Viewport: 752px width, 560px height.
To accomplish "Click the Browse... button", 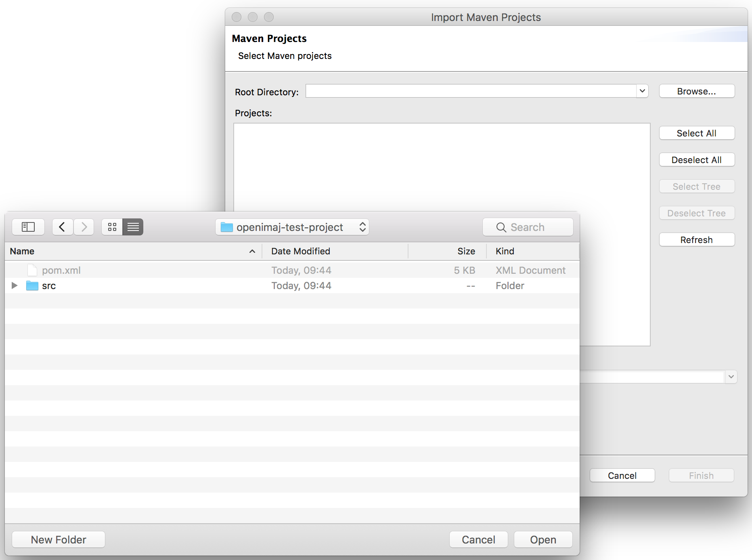I will tap(696, 91).
